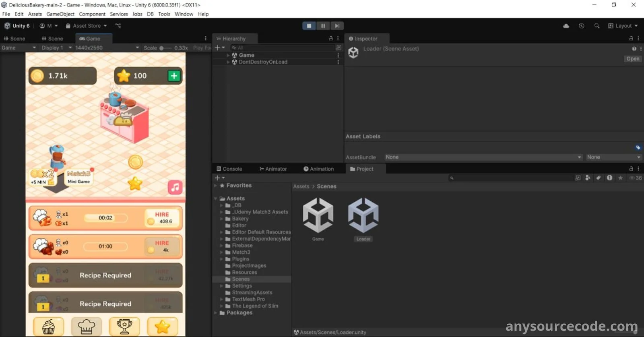
Task: Click the Pause button in Unity toolbar
Action: pos(323,26)
